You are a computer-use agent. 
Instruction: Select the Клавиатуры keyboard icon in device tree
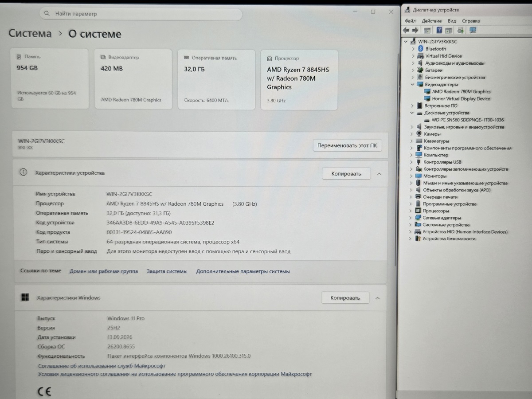point(419,141)
